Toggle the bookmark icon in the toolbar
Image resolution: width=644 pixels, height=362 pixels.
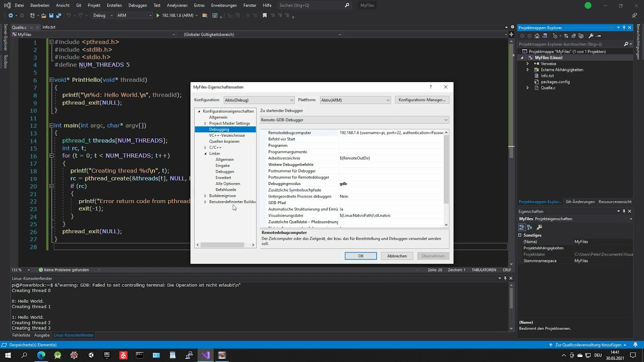coord(265,15)
